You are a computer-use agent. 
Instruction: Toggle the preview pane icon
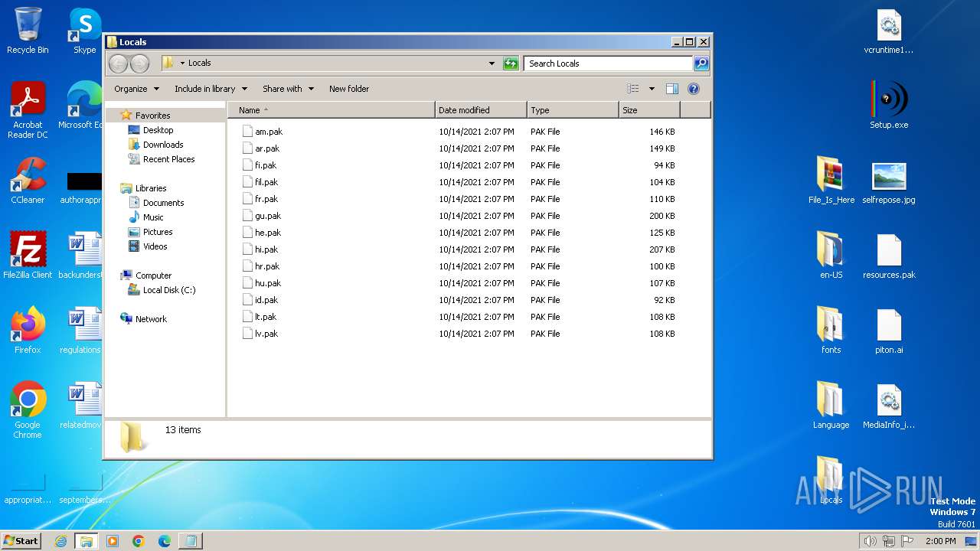(x=671, y=89)
